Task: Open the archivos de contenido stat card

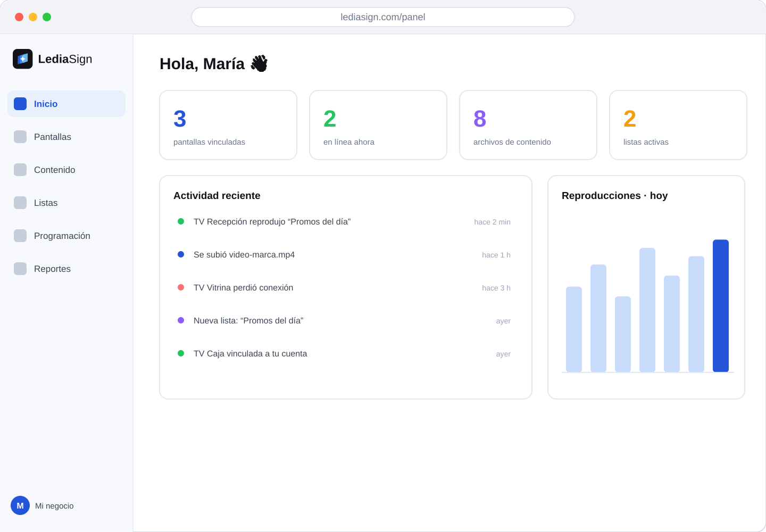Action: coord(528,125)
